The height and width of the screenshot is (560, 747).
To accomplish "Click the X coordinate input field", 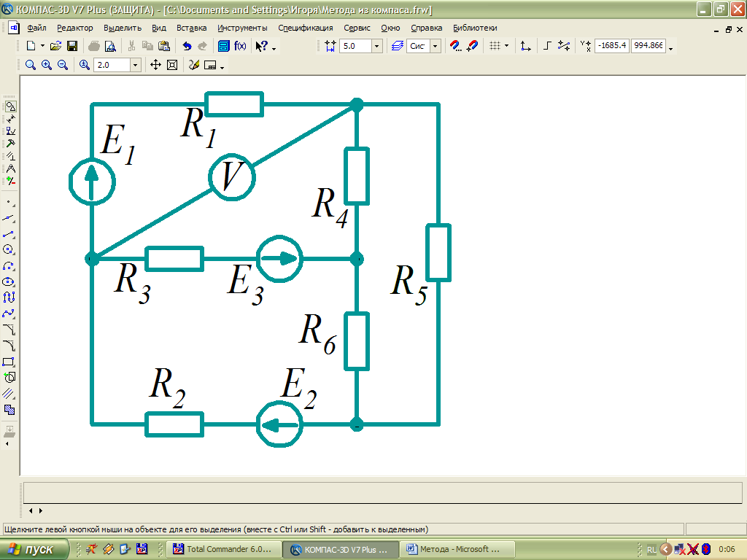I will coord(611,46).
